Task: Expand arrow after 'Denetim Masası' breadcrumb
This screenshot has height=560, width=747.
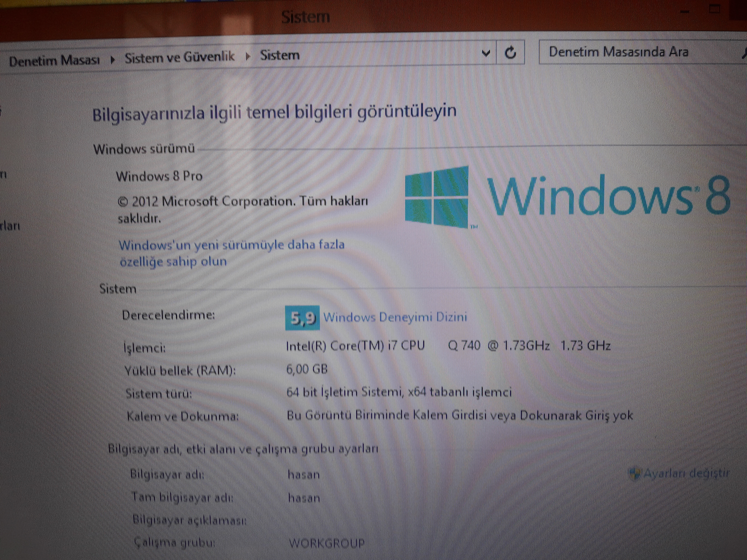Action: pos(113,60)
